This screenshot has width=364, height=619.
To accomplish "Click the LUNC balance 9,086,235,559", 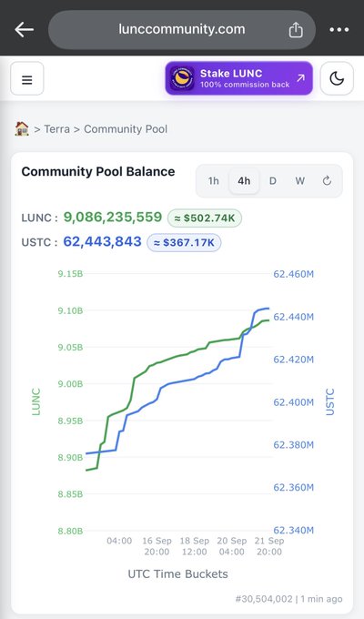I will tap(113, 218).
